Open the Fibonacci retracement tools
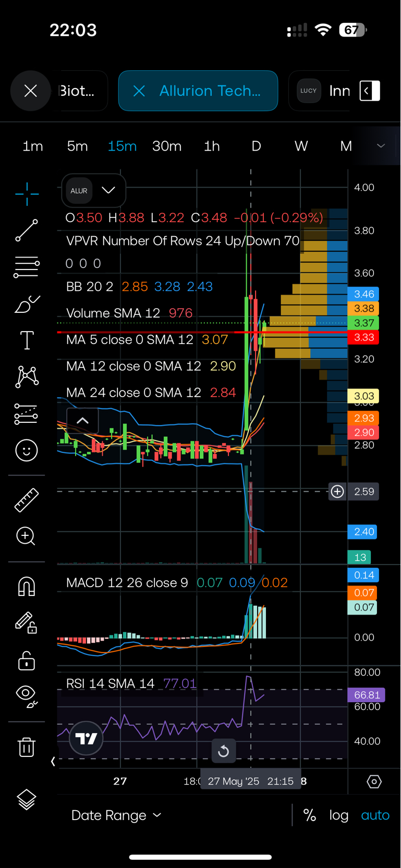The height and width of the screenshot is (868, 401). (x=27, y=267)
